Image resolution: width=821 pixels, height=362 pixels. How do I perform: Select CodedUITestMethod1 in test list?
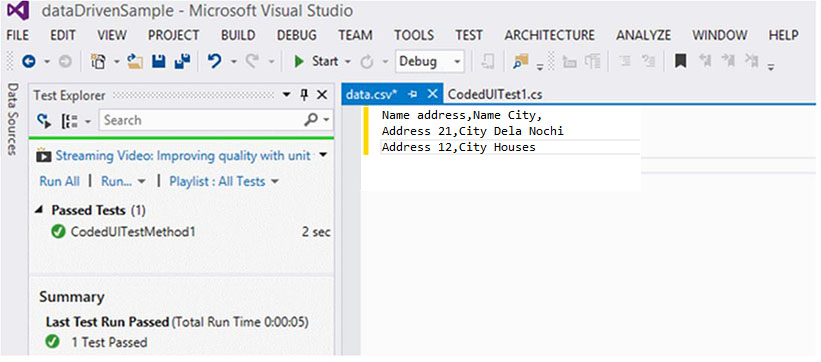(133, 232)
